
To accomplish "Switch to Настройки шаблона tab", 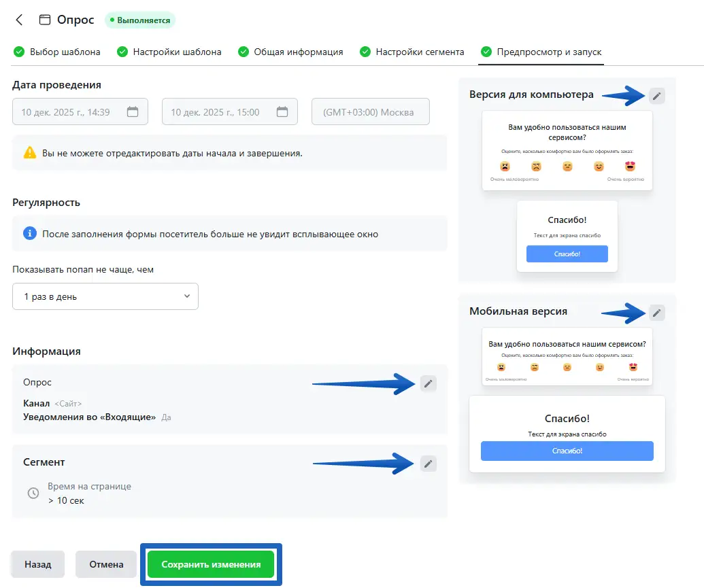I will click(x=169, y=52).
